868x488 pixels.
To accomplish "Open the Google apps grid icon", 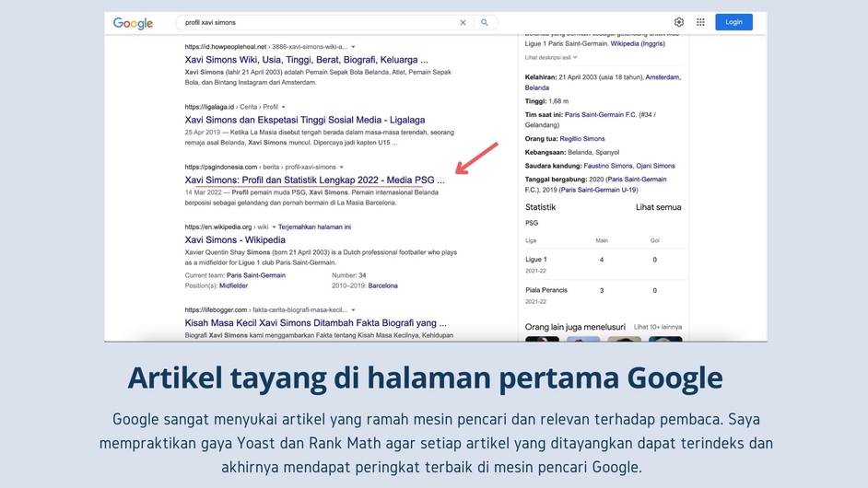I will [x=700, y=22].
